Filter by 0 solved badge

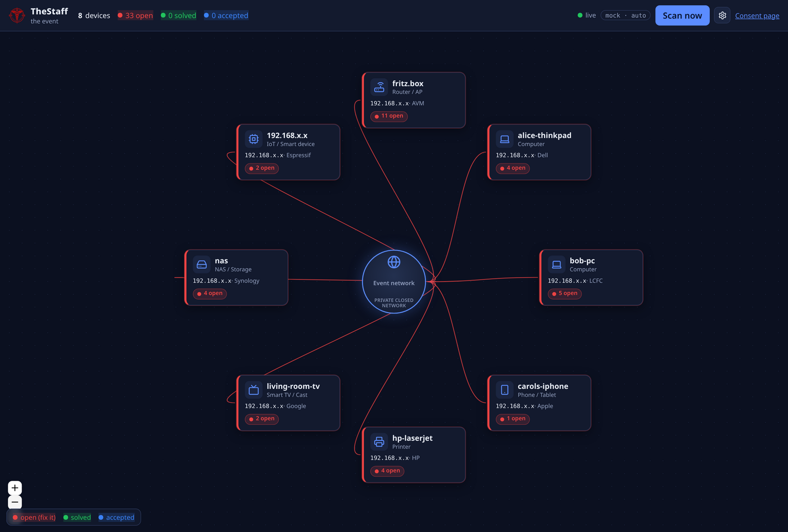178,15
